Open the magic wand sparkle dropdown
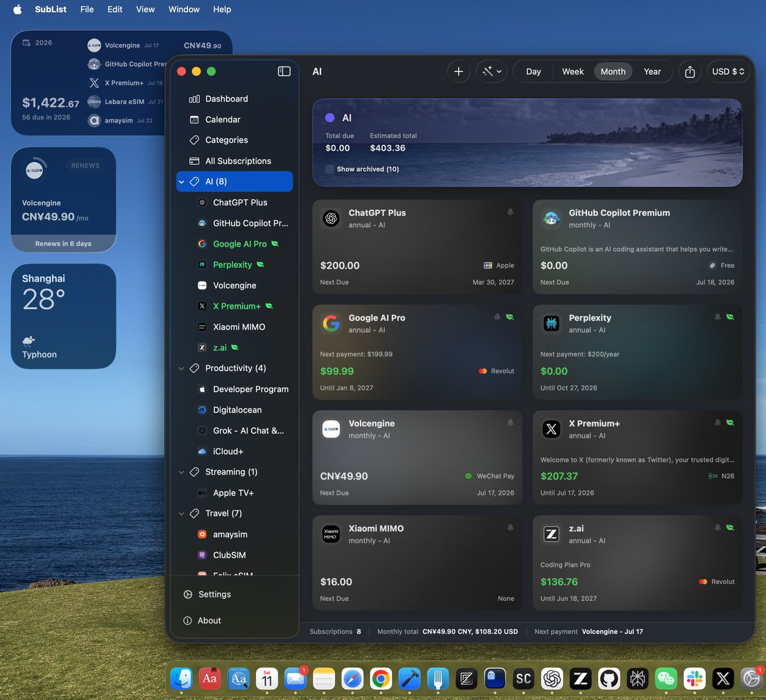The height and width of the screenshot is (700, 766). point(492,72)
